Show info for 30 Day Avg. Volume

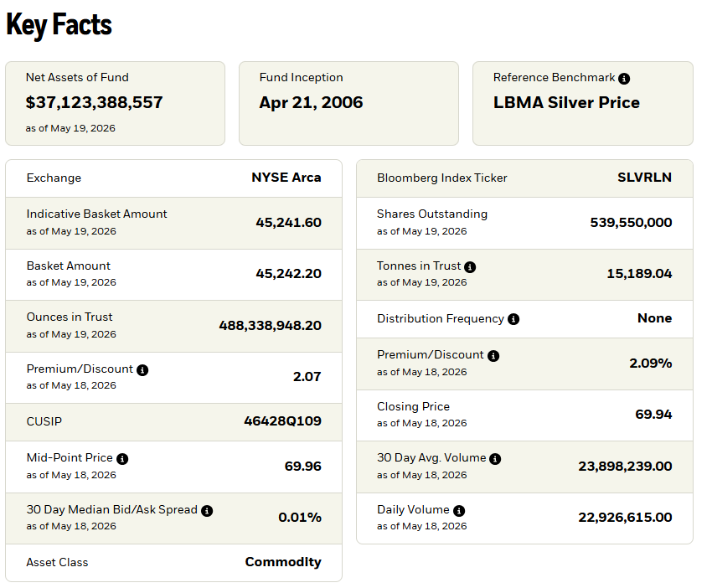[495, 459]
